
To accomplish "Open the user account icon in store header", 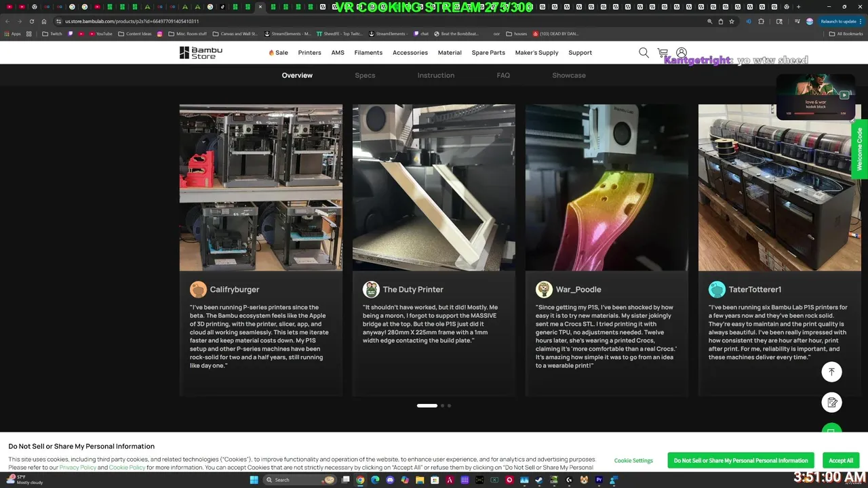I will (682, 53).
